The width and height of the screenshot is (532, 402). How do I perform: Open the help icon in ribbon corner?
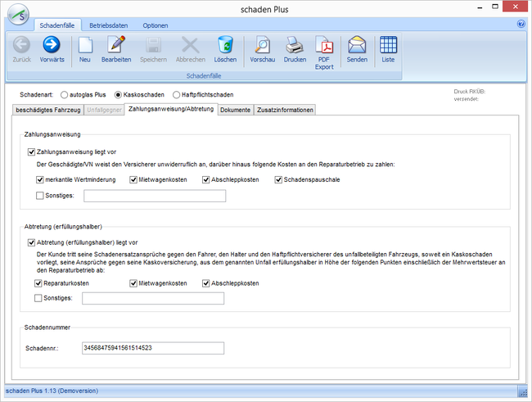[521, 25]
